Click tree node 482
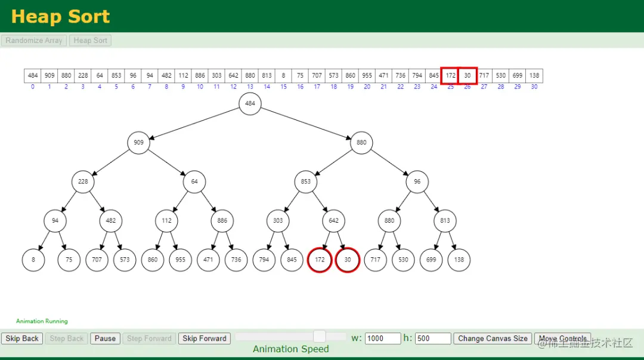Screen dimensions: 644x360 [111, 220]
